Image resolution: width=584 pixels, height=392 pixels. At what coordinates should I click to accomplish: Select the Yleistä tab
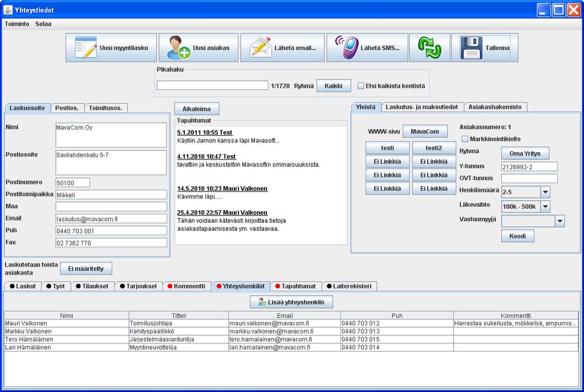click(x=366, y=107)
